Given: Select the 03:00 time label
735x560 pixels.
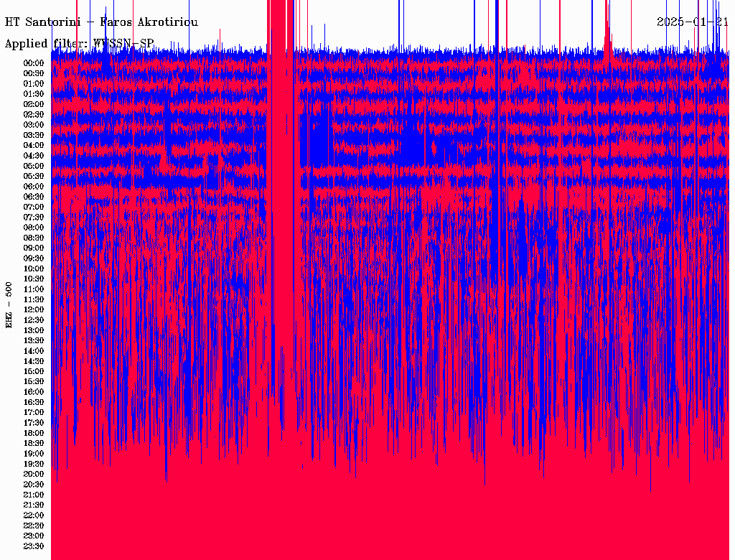Looking at the screenshot, I should [x=34, y=125].
